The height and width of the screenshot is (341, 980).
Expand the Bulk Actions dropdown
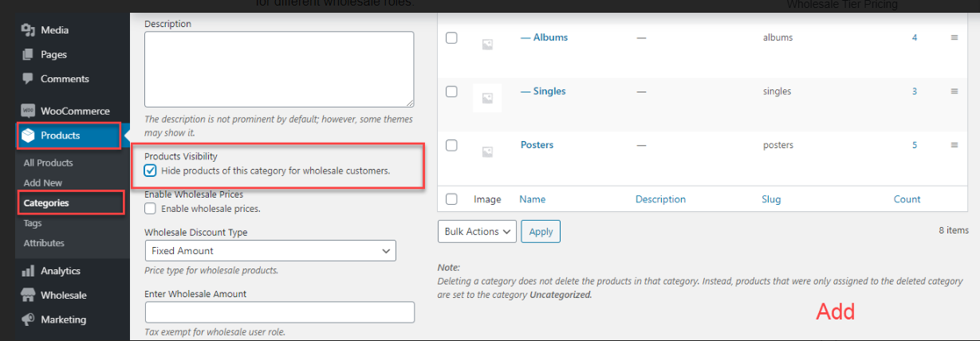(x=477, y=232)
